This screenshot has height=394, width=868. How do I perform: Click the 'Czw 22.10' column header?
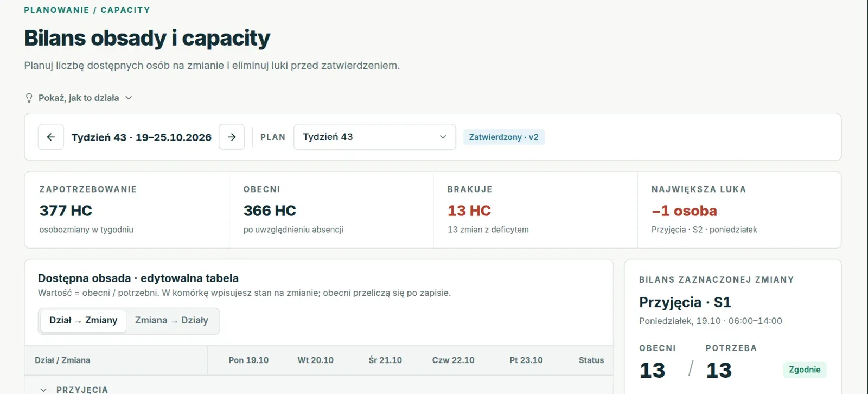(453, 360)
